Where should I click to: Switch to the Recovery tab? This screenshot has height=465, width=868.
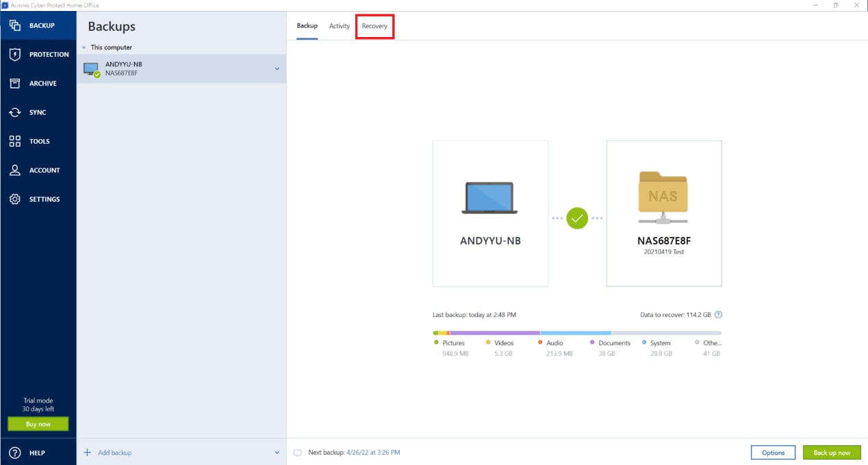(x=374, y=26)
